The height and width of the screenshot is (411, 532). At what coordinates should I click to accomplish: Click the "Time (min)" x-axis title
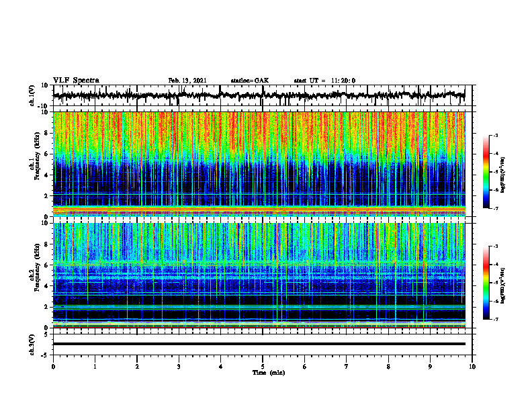[x=269, y=373]
